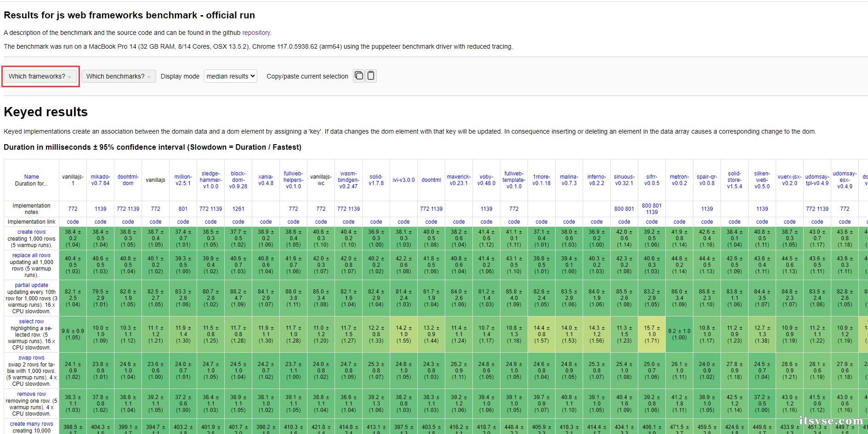Click the swap rows benchmark link
Viewport: 868px width, 434px height.
pos(31,358)
